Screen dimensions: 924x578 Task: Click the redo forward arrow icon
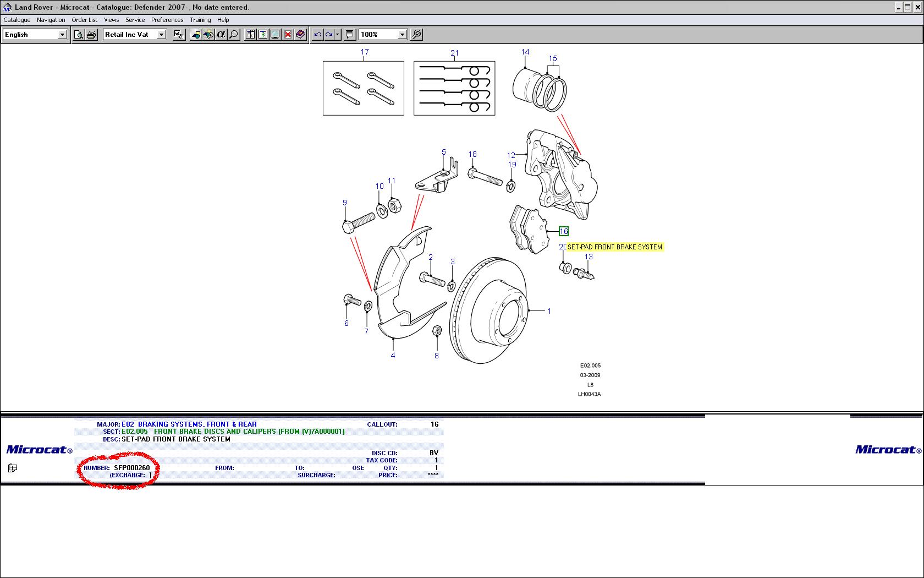pos(329,35)
